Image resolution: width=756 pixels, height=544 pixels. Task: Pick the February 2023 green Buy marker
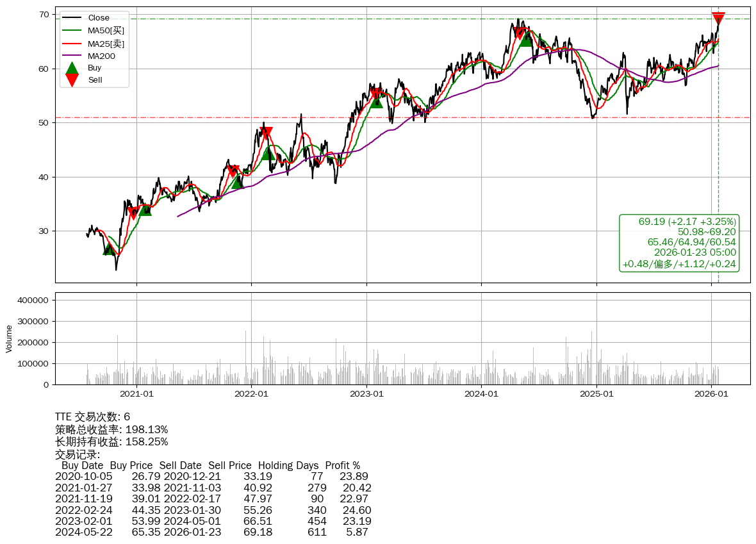(376, 101)
